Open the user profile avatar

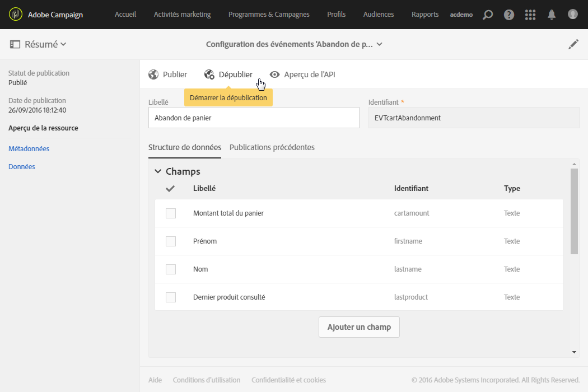pos(572,15)
